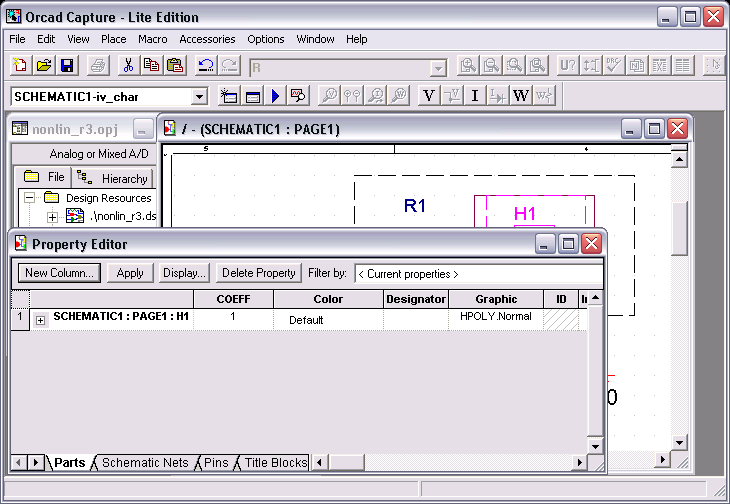The image size is (730, 504).
Task: Switch to the Pins tab
Action: [x=216, y=463]
